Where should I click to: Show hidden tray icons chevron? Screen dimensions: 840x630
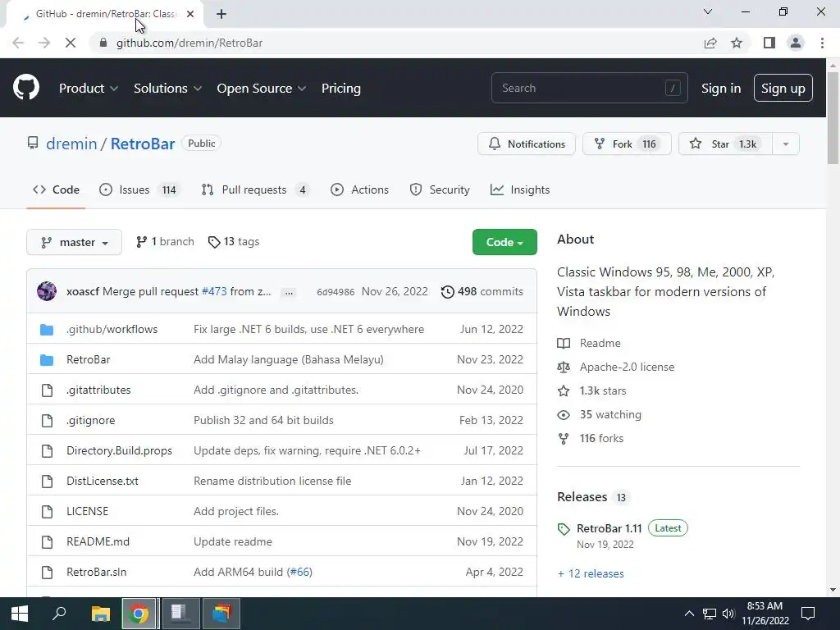pyautogui.click(x=689, y=614)
